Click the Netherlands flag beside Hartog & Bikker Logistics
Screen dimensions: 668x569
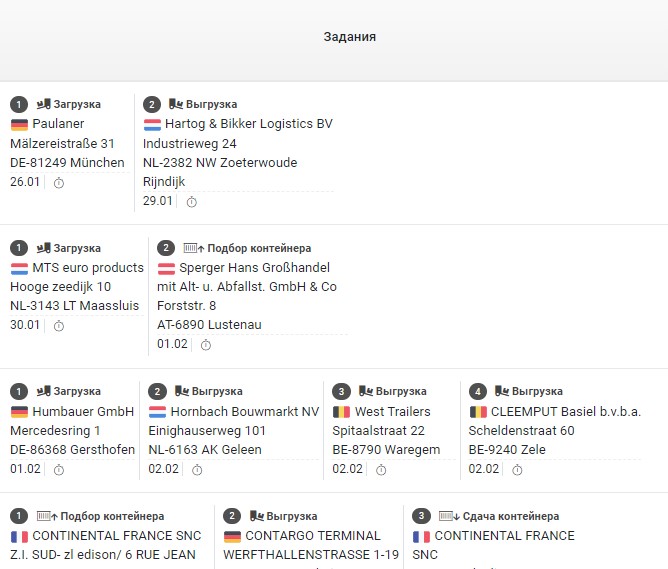[152, 124]
